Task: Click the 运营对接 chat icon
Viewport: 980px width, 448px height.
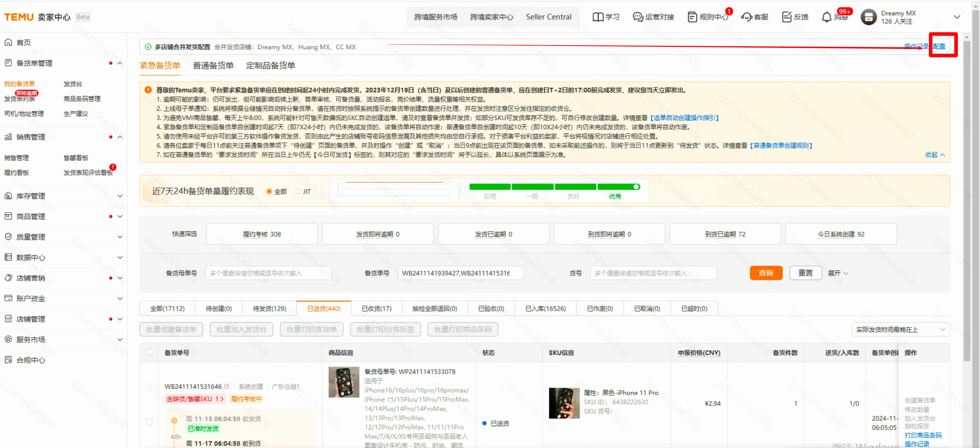Action: [637, 17]
